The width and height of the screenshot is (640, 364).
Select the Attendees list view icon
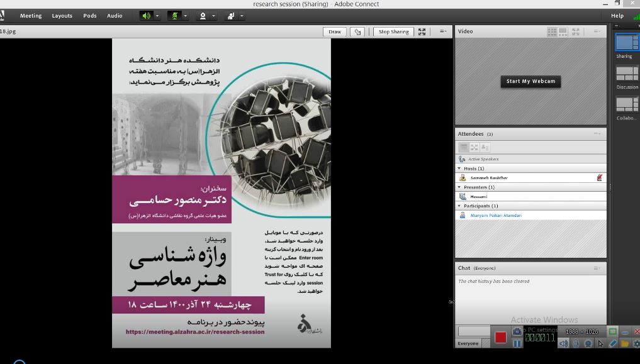[x=464, y=147]
